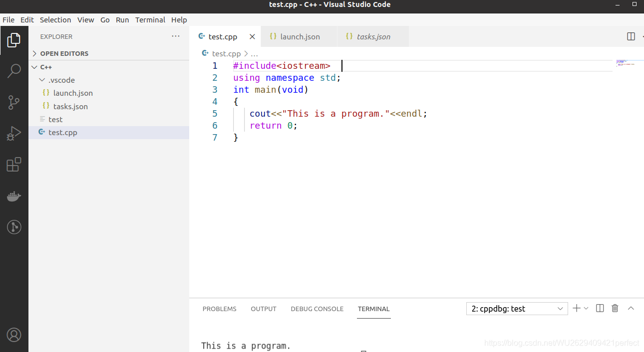
Task: Open the Help menu
Action: [179, 20]
